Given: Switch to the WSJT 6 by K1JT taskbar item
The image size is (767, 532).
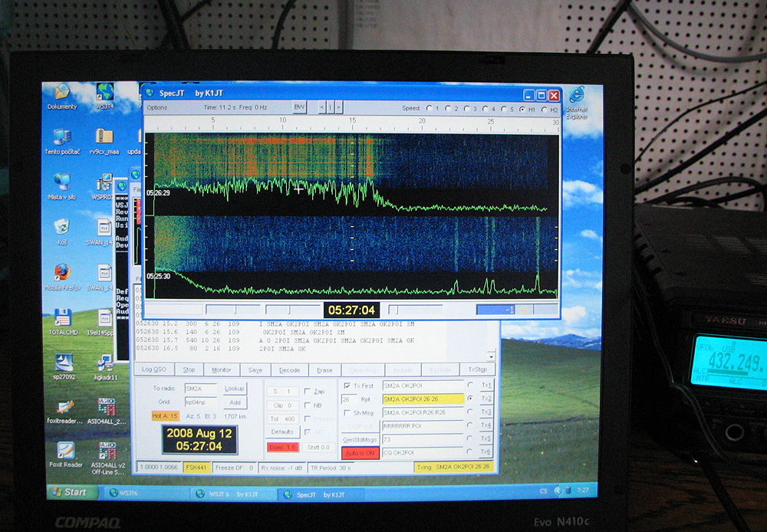Looking at the screenshot, I should coord(234,494).
